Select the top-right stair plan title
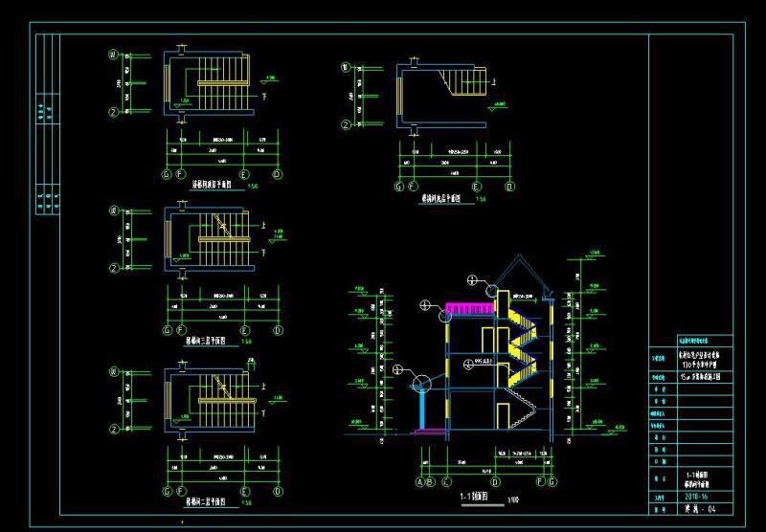The height and width of the screenshot is (532, 766). pos(440,200)
